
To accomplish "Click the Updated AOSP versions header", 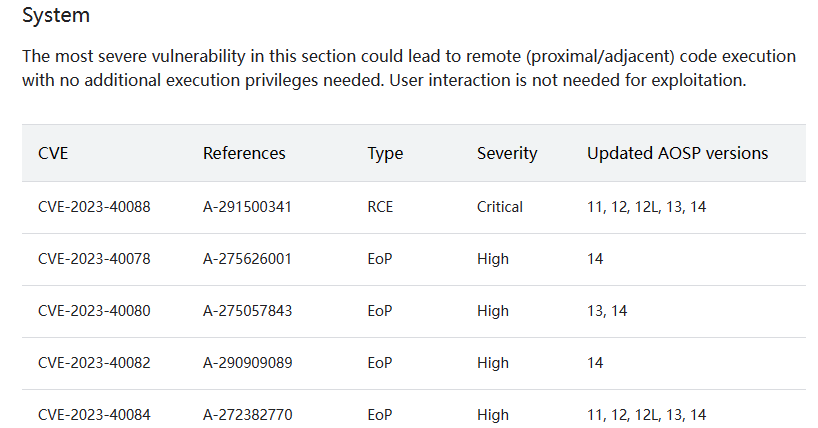I will click(677, 153).
